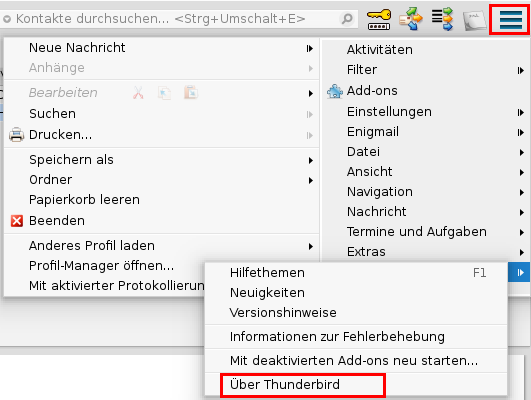Click the yellow key password icon
531x400 pixels.
pyautogui.click(x=379, y=19)
